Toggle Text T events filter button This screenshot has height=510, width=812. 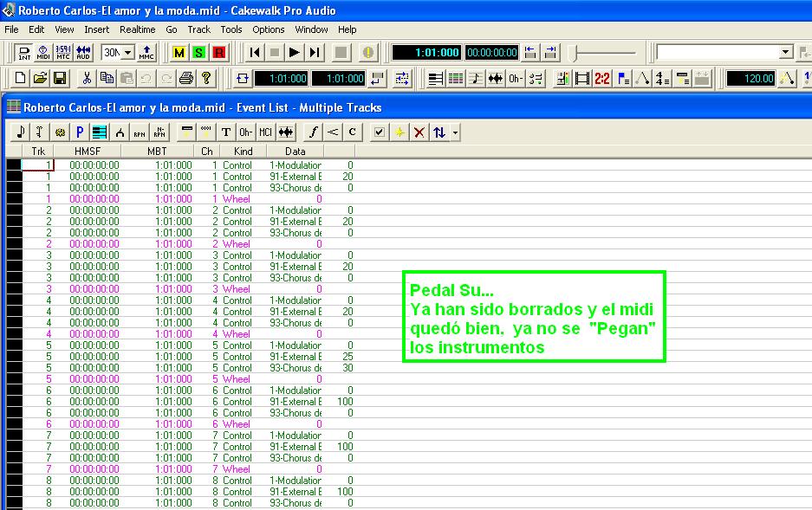click(226, 132)
